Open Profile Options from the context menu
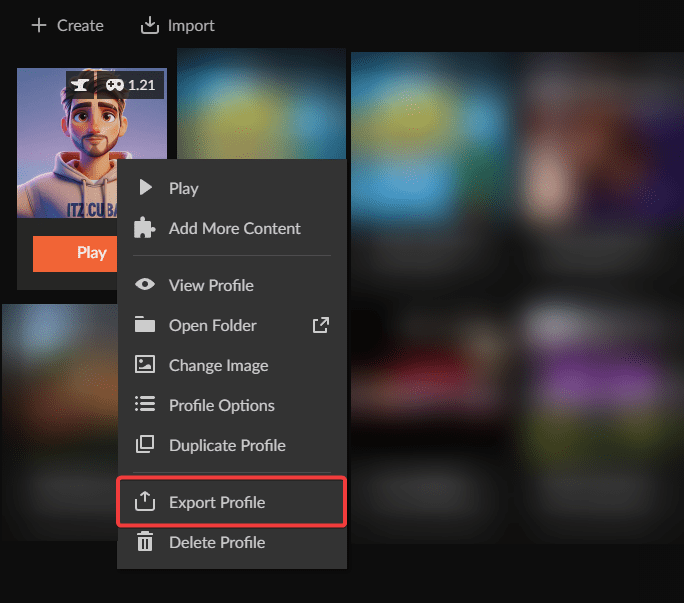 pos(221,405)
